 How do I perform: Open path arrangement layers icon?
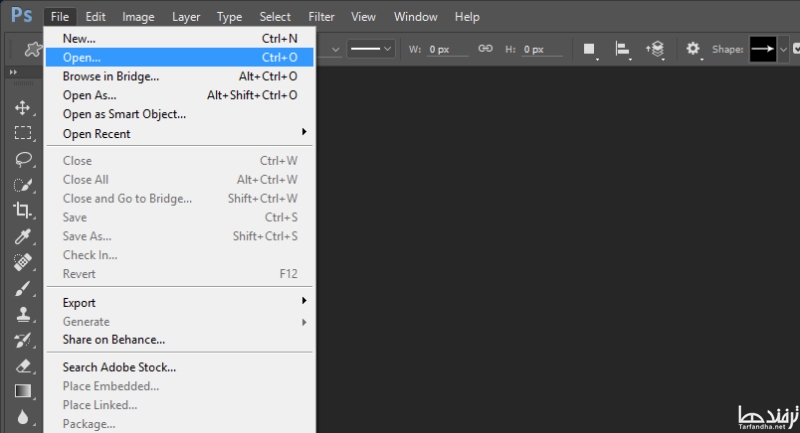pyautogui.click(x=655, y=49)
